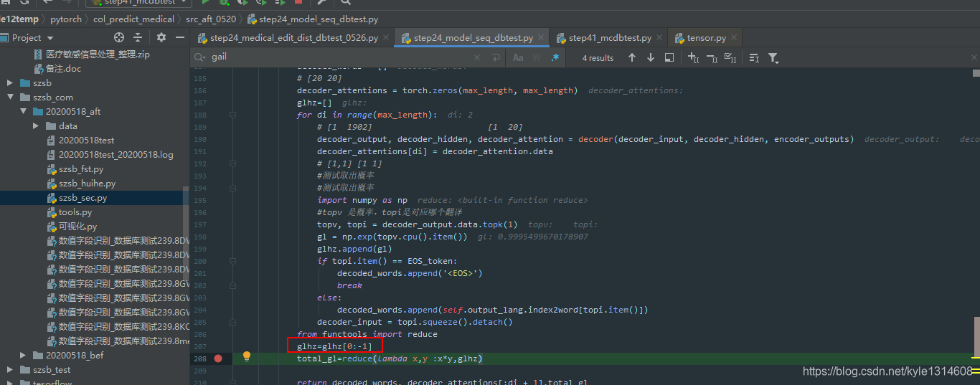Click the yellow intention lightbulb
The height and width of the screenshot is (385, 980).
click(x=247, y=356)
